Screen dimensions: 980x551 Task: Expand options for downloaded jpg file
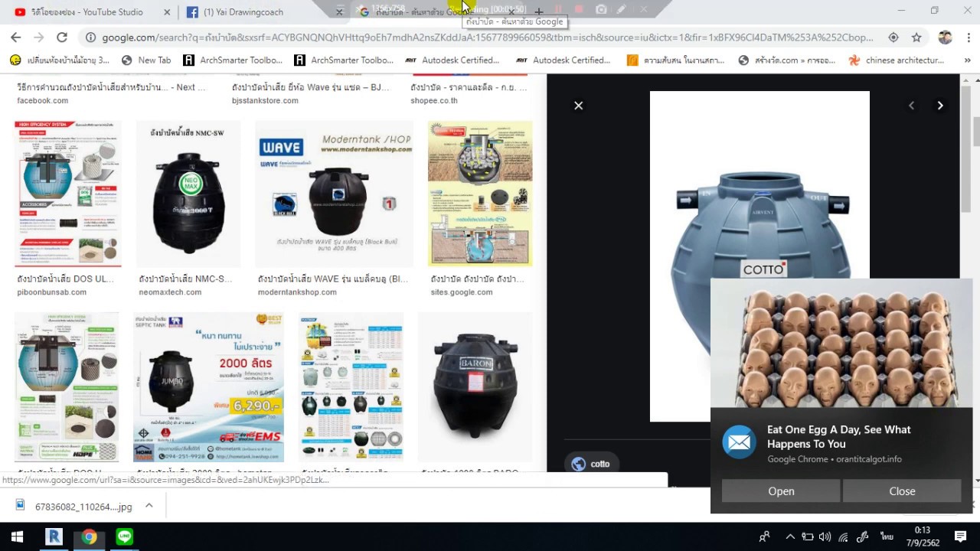(x=149, y=506)
